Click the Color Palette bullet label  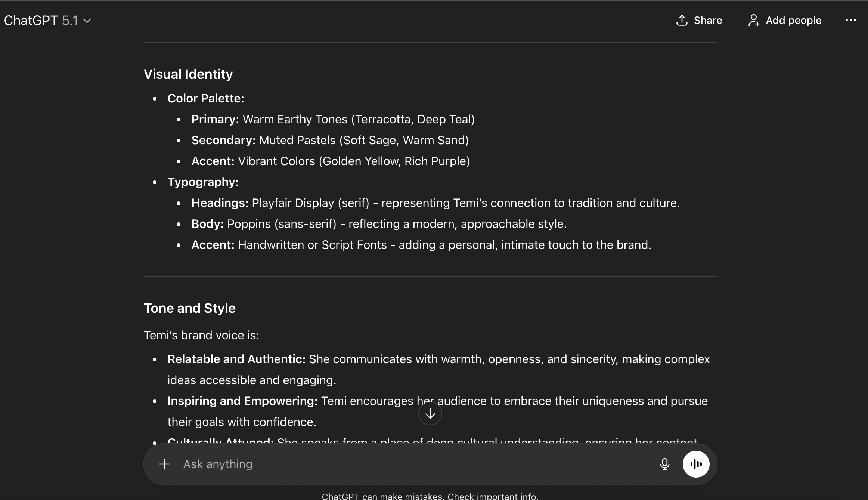pyautogui.click(x=205, y=98)
